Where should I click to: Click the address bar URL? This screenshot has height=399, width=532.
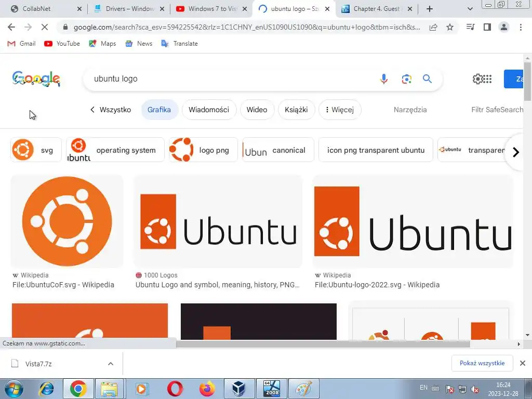247,27
